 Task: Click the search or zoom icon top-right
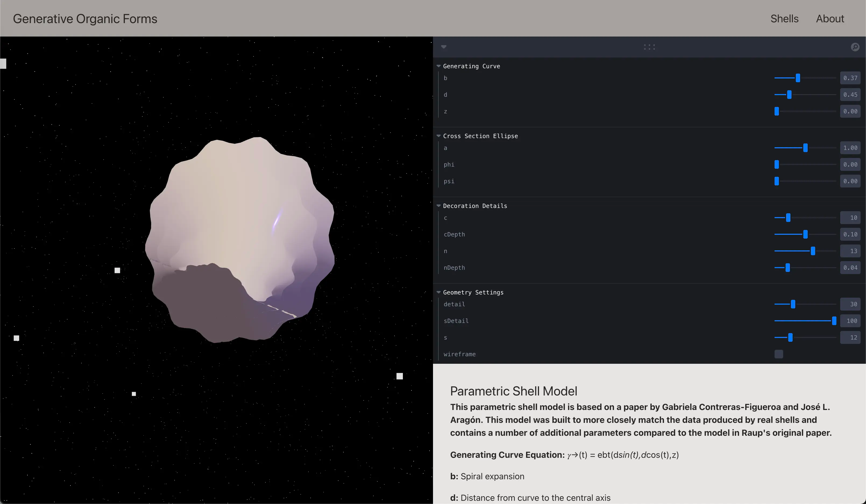pos(855,47)
